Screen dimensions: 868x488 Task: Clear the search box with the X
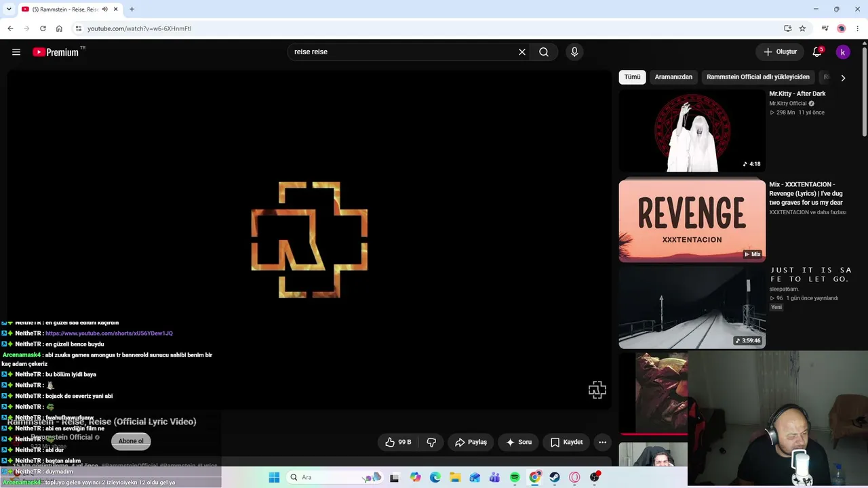point(522,52)
